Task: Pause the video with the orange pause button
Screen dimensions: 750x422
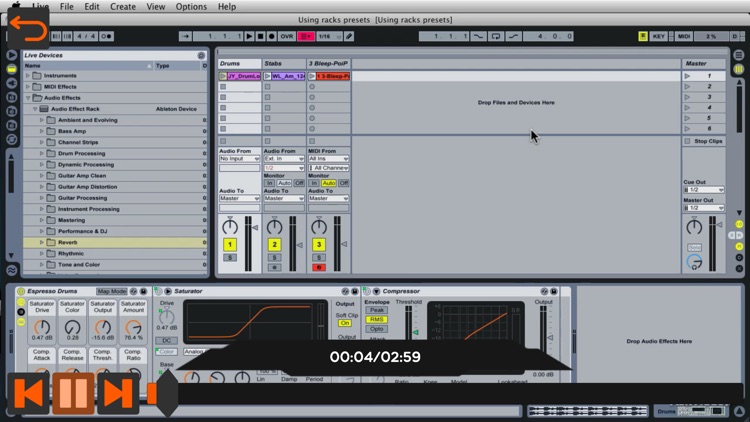Action: pyautogui.click(x=73, y=393)
